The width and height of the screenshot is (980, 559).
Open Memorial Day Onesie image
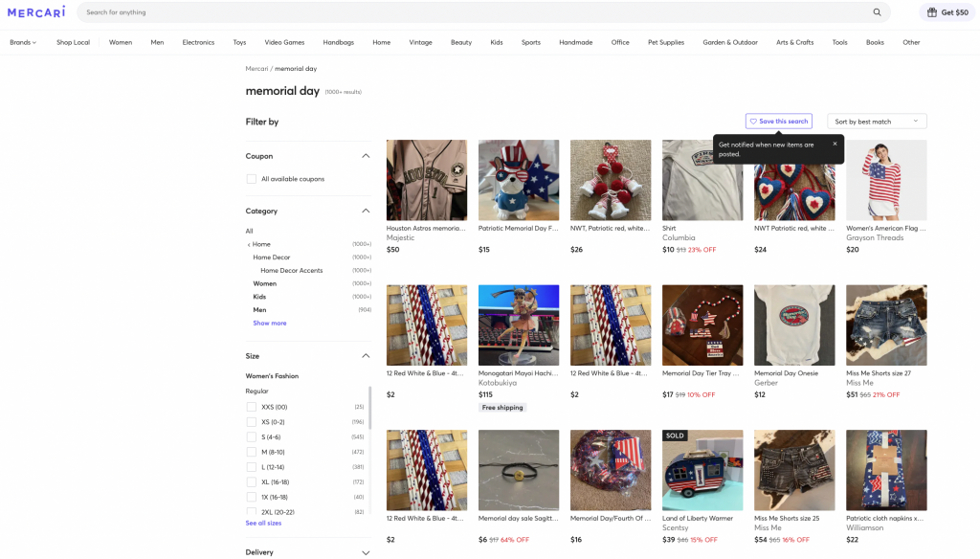tap(794, 325)
